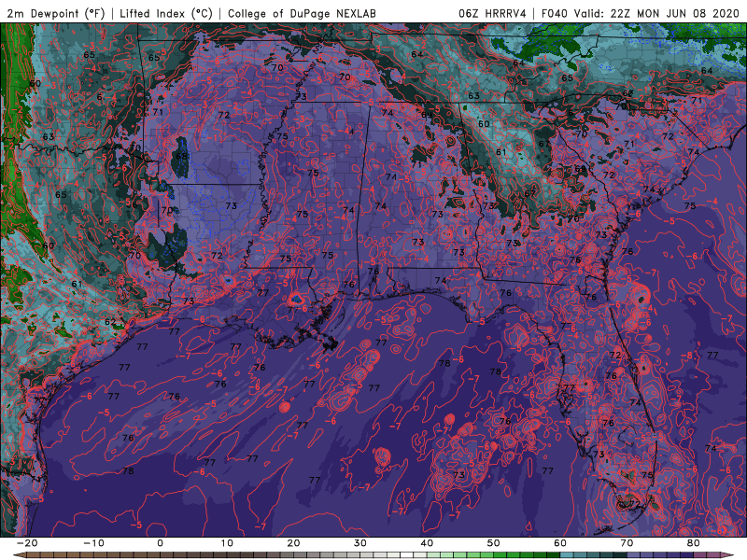Click the "62" dewpoint value near the Texas coast
This screenshot has height=560, width=747.
click(110, 322)
